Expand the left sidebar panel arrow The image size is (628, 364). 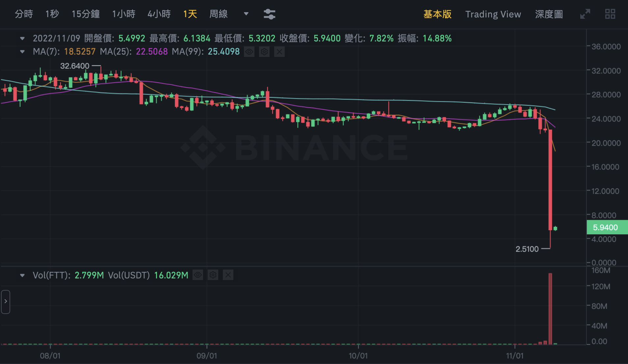[x=5, y=301]
